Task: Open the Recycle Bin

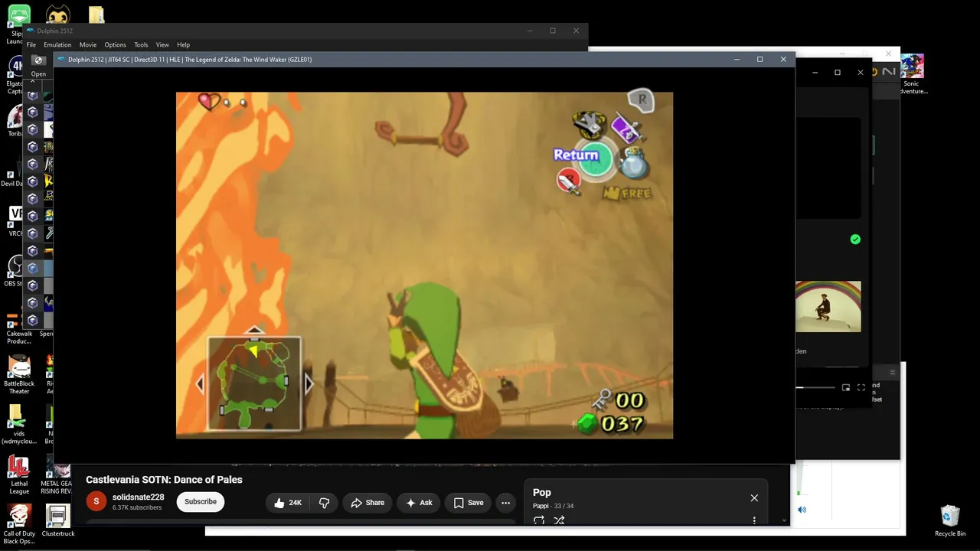Action: tap(950, 520)
